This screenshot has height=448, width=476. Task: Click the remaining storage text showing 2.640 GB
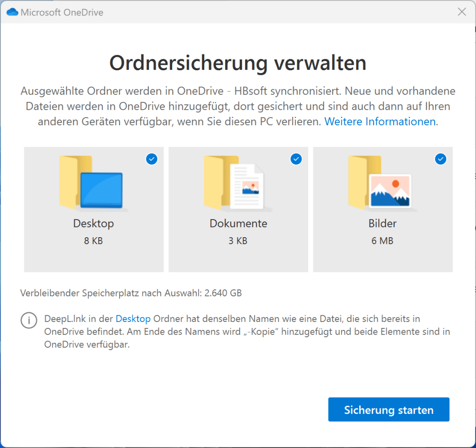131,293
